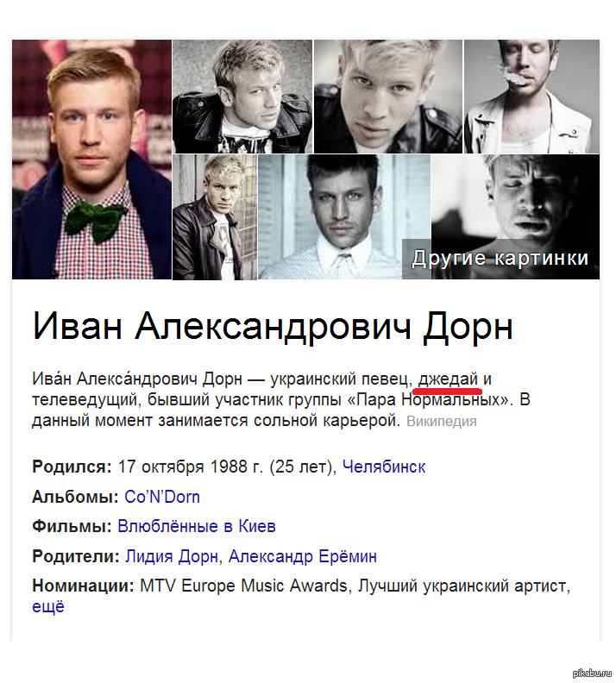Viewport: 616px width, 683px height.
Task: Open the top row close-up face photo
Action: coord(388,97)
